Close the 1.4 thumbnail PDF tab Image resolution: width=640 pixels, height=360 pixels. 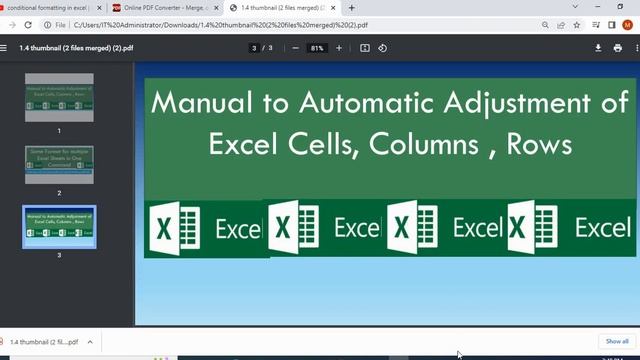click(x=333, y=8)
